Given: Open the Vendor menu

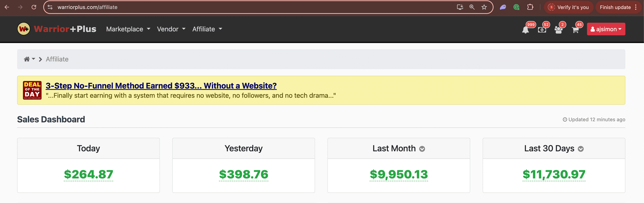Looking at the screenshot, I should click(x=171, y=29).
